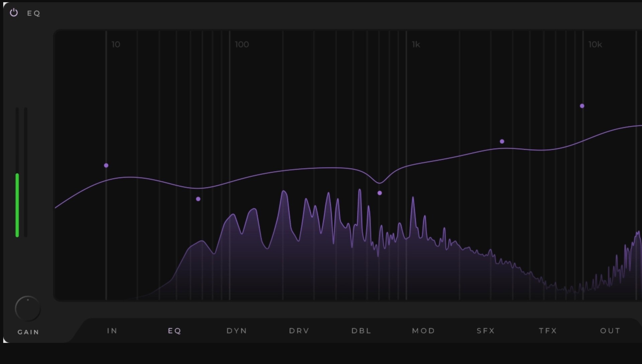642x364 pixels.
Task: Go to the DBL tab
Action: (x=361, y=331)
